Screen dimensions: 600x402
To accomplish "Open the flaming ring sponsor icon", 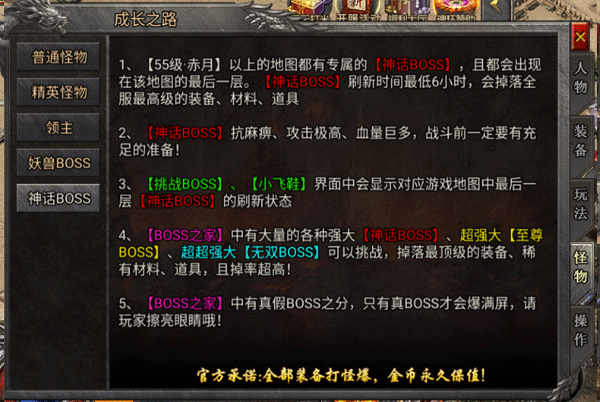I will point(455,10).
